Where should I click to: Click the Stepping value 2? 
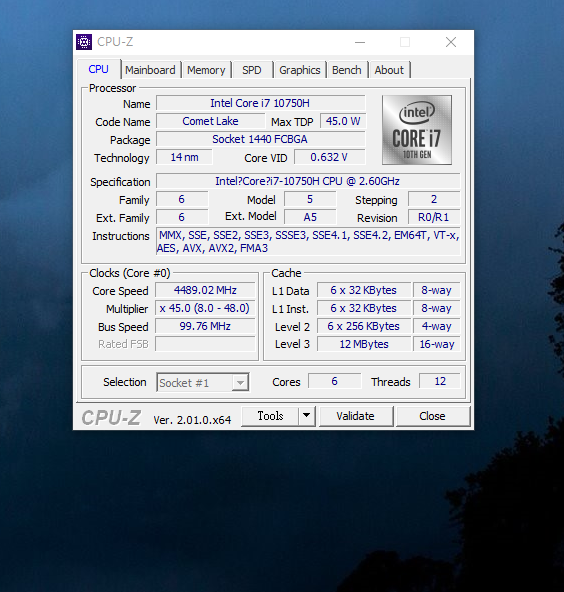click(x=434, y=199)
